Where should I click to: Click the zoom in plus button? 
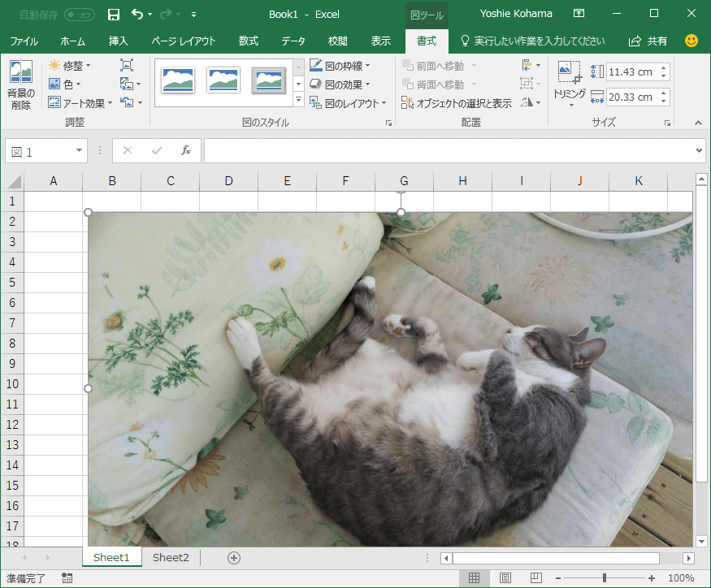tap(652, 578)
